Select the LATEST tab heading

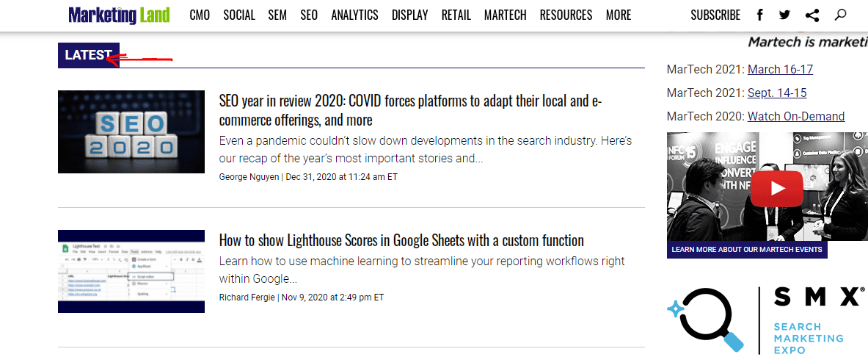coord(89,55)
